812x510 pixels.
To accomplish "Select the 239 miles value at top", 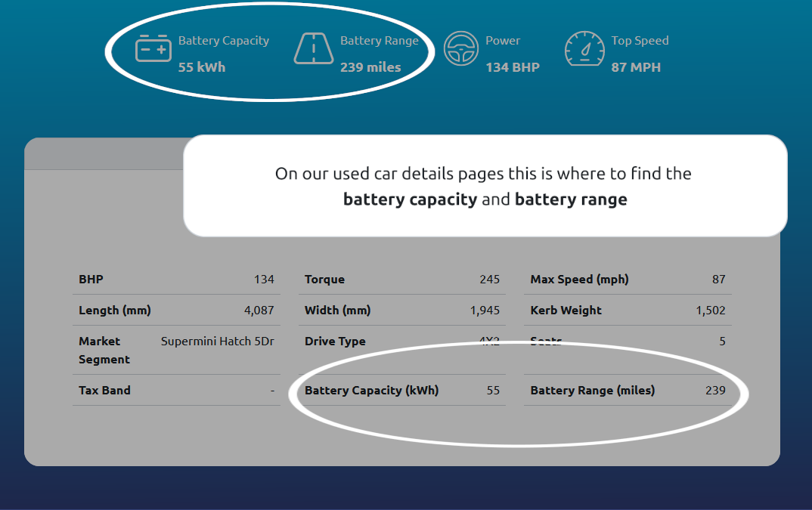I will [x=370, y=67].
